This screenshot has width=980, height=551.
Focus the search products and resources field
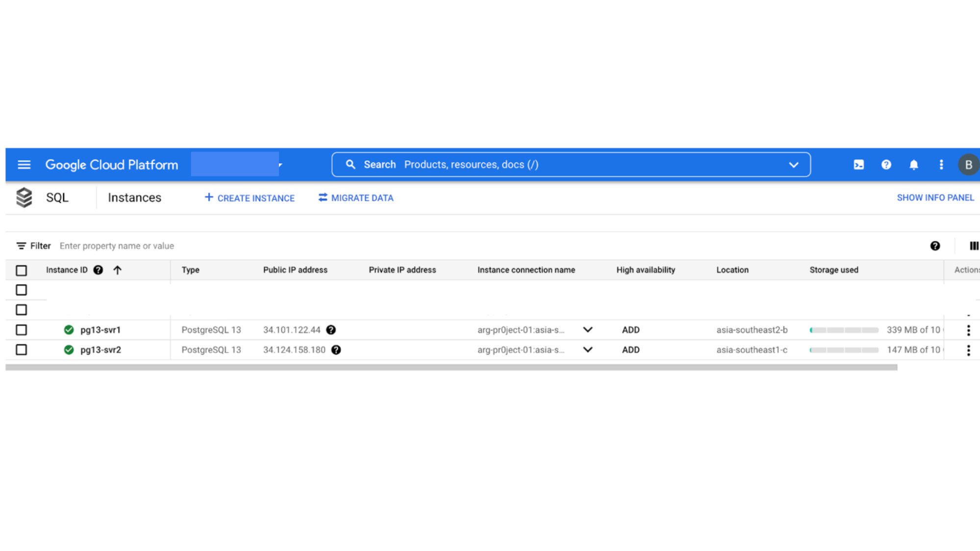click(571, 165)
